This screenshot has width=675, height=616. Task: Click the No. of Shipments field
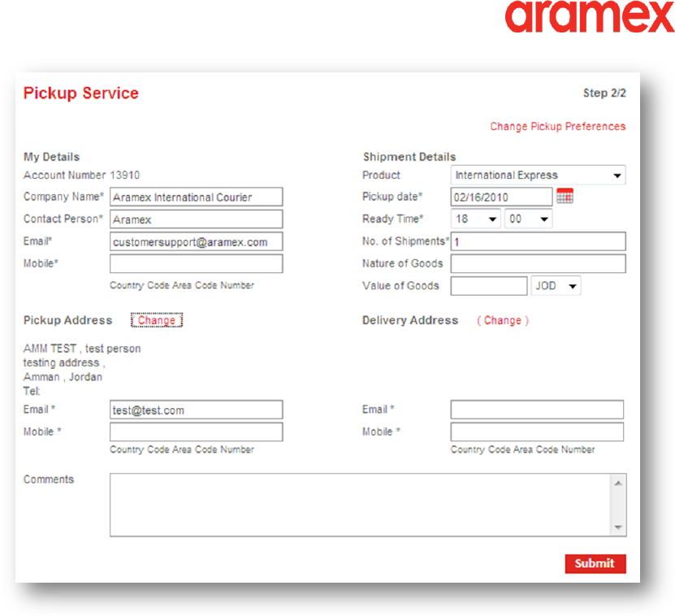coord(538,241)
